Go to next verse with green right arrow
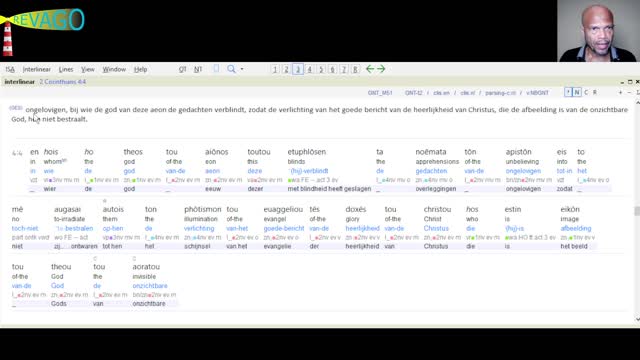 (381, 69)
